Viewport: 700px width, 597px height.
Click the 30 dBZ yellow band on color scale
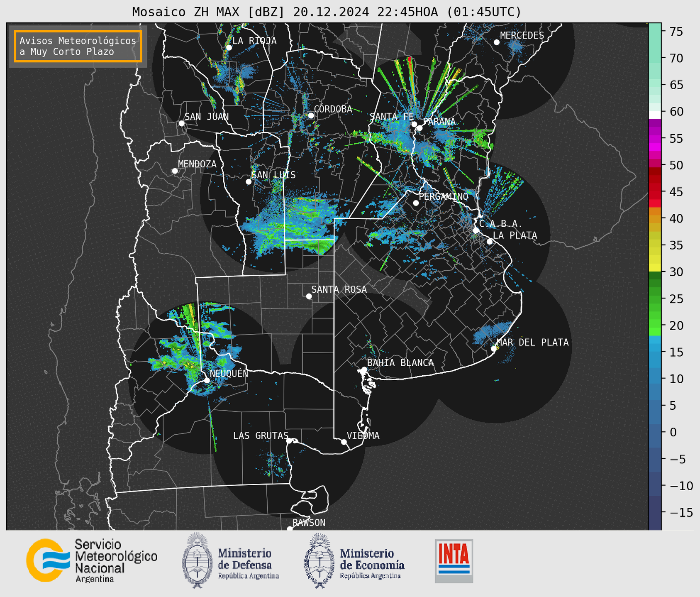[655, 268]
